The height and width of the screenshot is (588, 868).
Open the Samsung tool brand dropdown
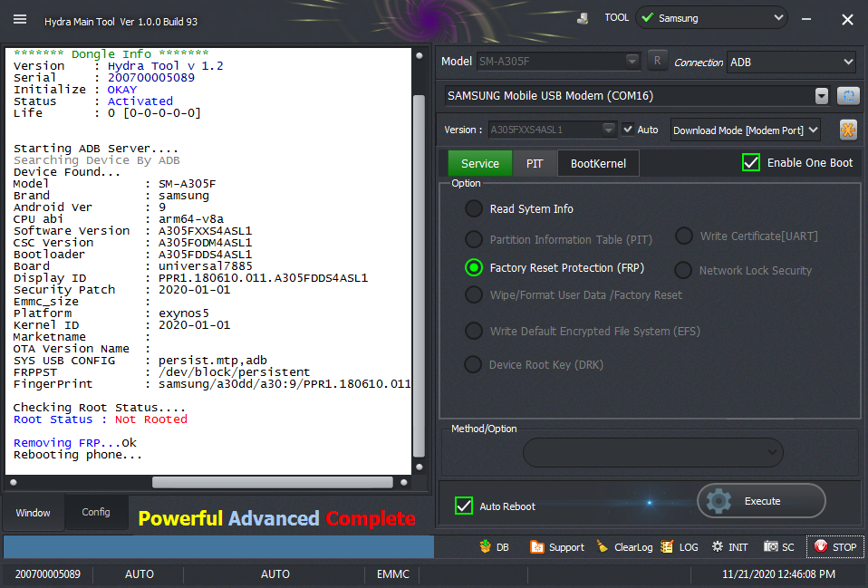pyautogui.click(x=712, y=18)
